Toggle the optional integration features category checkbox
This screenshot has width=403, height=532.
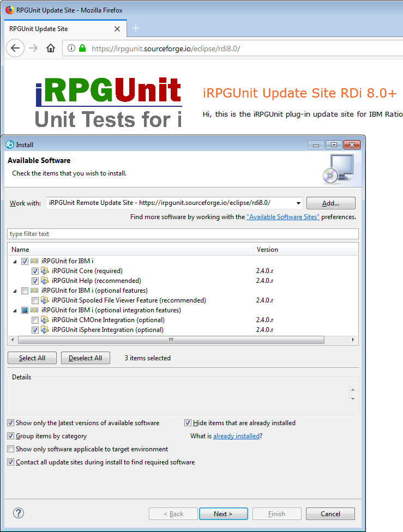click(25, 311)
